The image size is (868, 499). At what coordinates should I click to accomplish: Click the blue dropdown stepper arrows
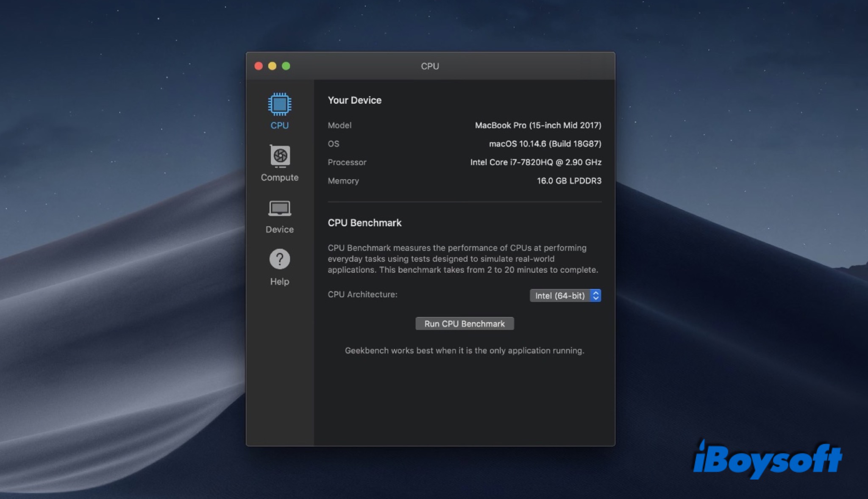click(x=595, y=296)
